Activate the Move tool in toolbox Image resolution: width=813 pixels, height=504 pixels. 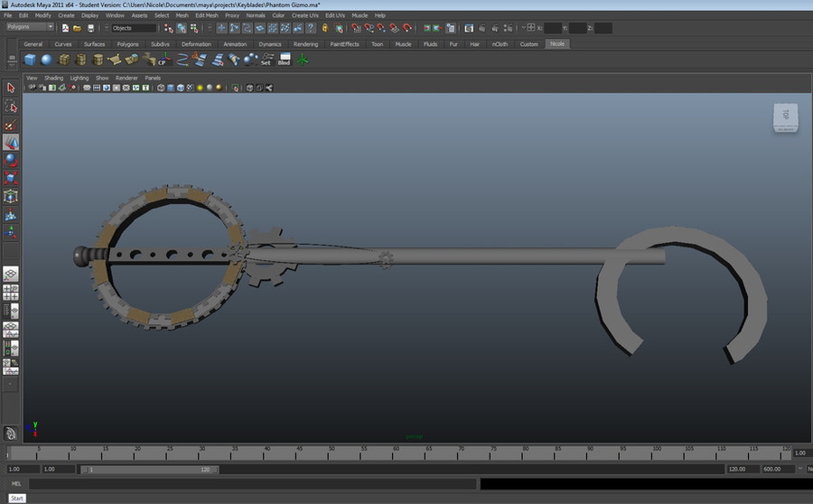click(x=10, y=142)
